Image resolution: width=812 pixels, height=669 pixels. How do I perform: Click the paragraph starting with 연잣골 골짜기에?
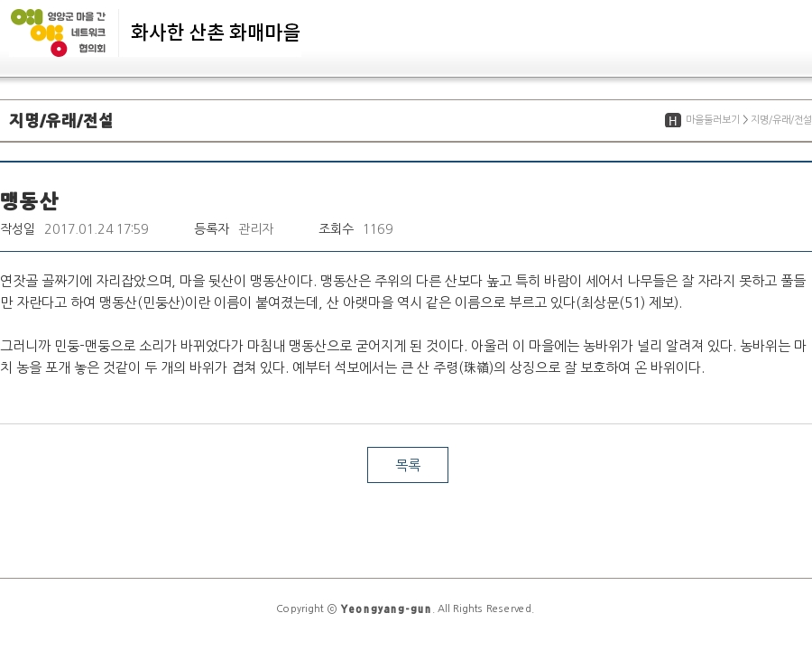403,292
